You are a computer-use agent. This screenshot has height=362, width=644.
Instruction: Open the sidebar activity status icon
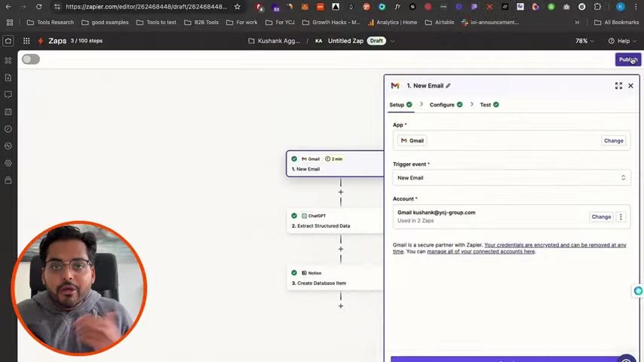[x=8, y=146]
